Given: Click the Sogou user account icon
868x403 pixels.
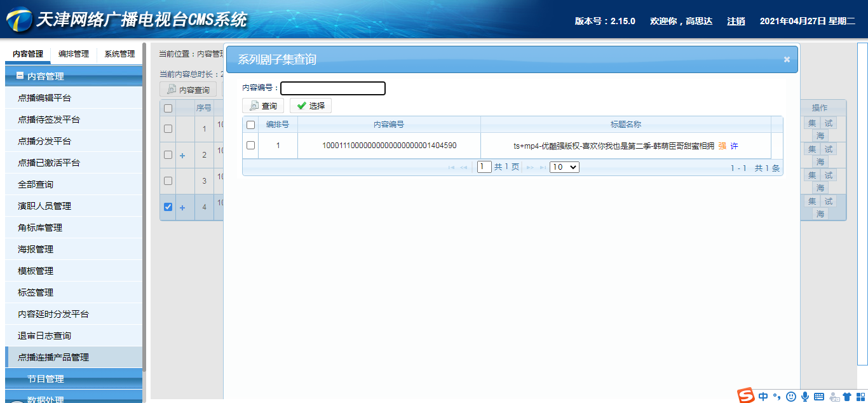Looking at the screenshot, I should pos(834,397).
